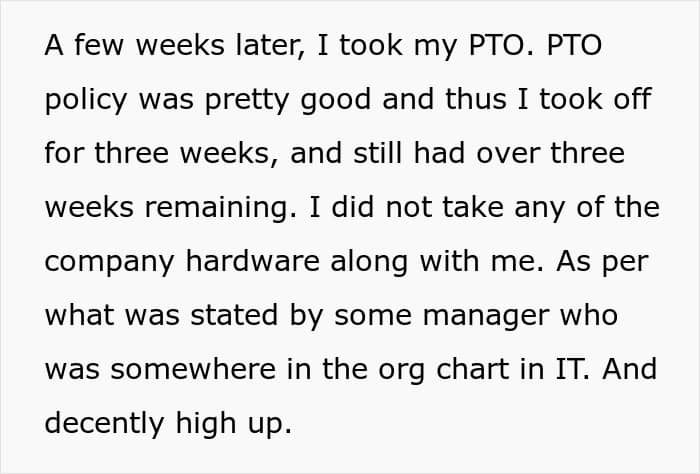Click the words 'As per'
Screen dimensions: 700x474
pyautogui.click(x=602, y=262)
